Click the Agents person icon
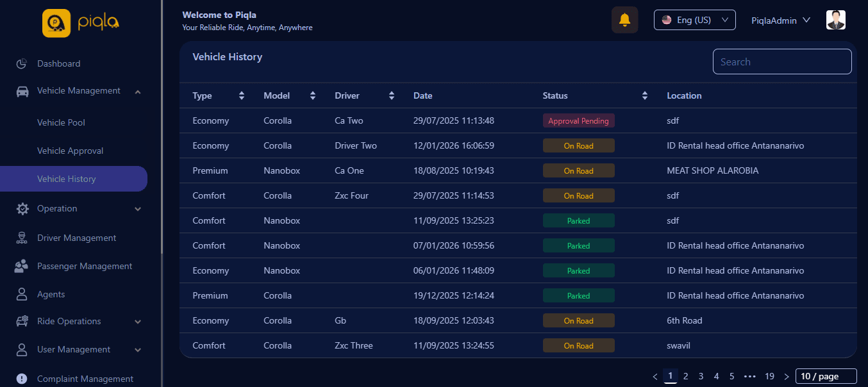Image resolution: width=868 pixels, height=387 pixels. (22, 294)
